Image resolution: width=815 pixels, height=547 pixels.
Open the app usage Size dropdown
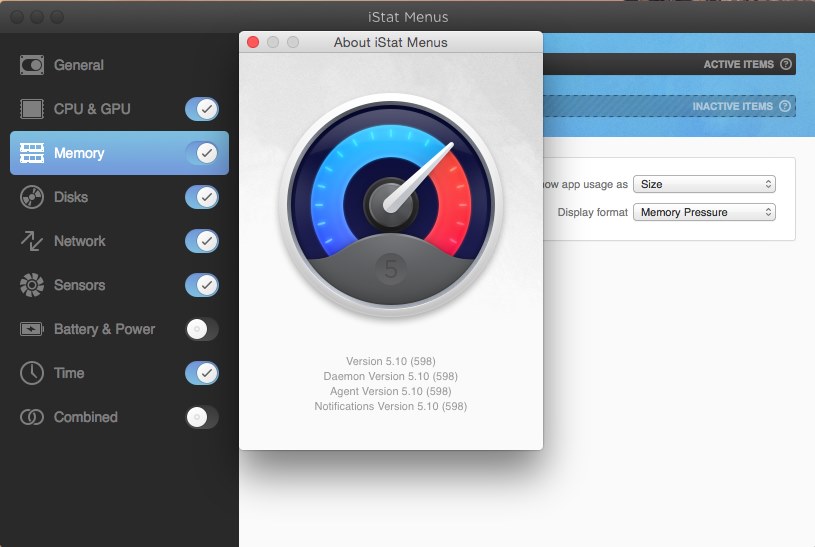[705, 184]
